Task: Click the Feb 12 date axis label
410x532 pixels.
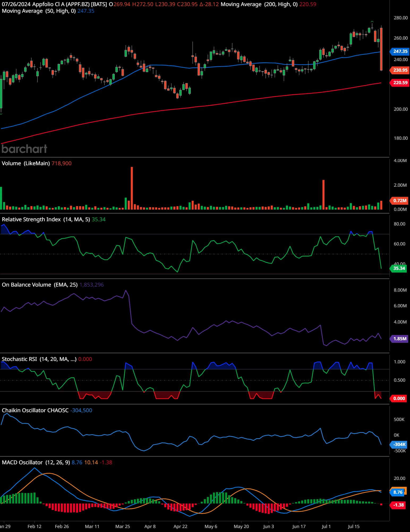Action: (35, 526)
